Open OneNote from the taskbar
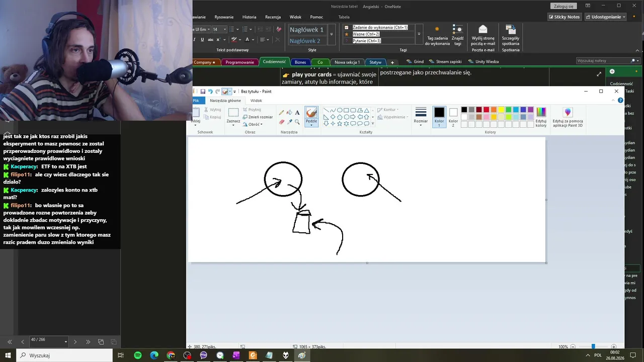 pos(236,355)
